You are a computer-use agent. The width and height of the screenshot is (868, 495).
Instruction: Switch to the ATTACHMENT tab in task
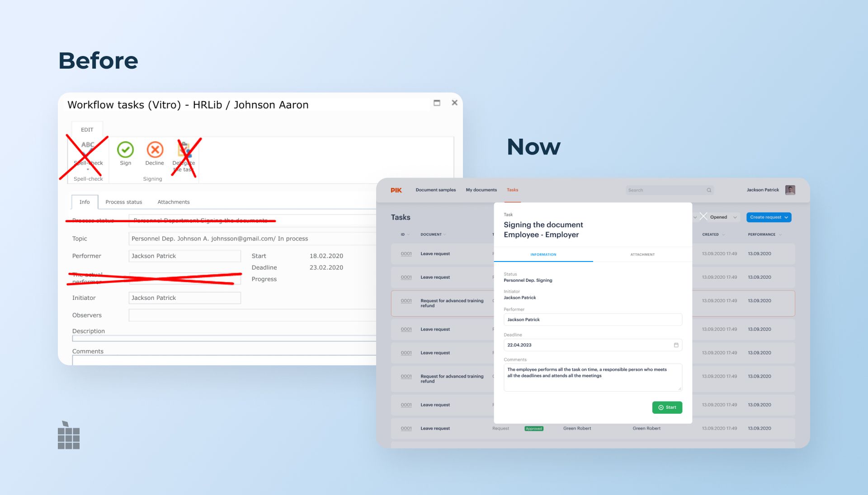[x=643, y=254]
